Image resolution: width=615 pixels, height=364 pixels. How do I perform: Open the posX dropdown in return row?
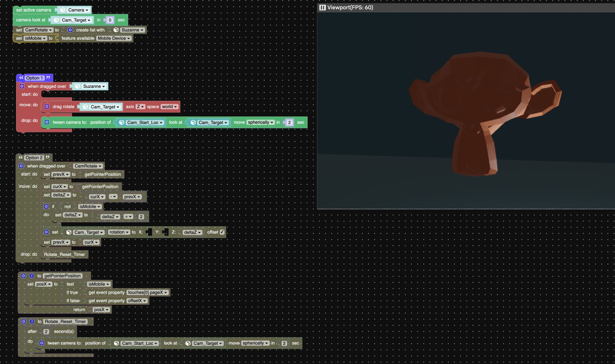tap(101, 310)
